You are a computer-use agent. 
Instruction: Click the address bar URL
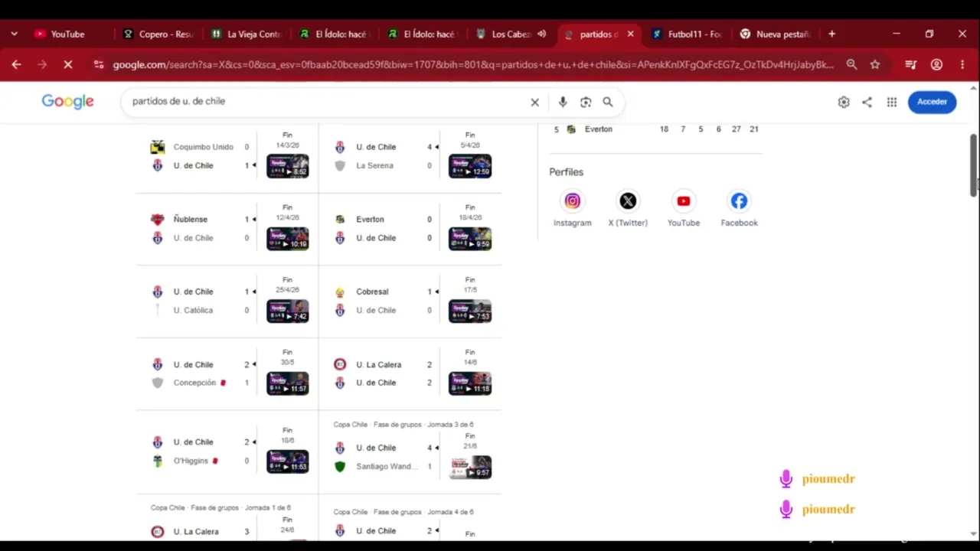473,65
